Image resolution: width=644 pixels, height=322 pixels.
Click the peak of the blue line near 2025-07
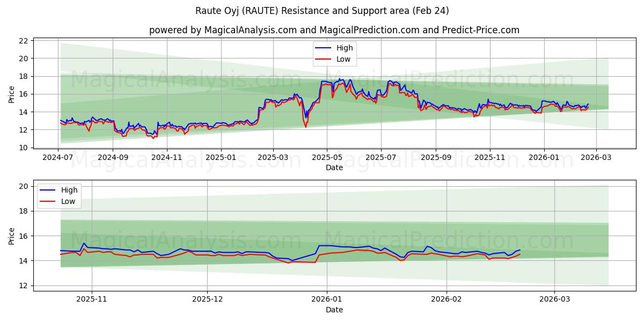click(x=390, y=79)
